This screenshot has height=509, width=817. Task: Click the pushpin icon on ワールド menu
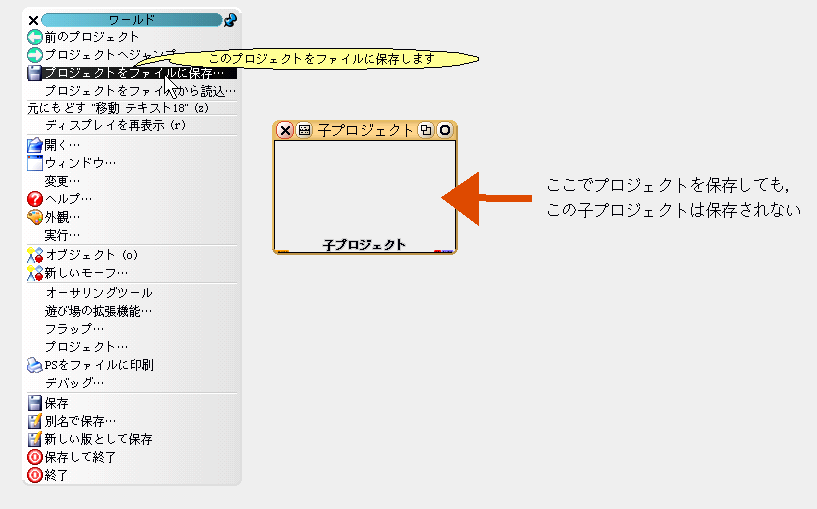231,19
